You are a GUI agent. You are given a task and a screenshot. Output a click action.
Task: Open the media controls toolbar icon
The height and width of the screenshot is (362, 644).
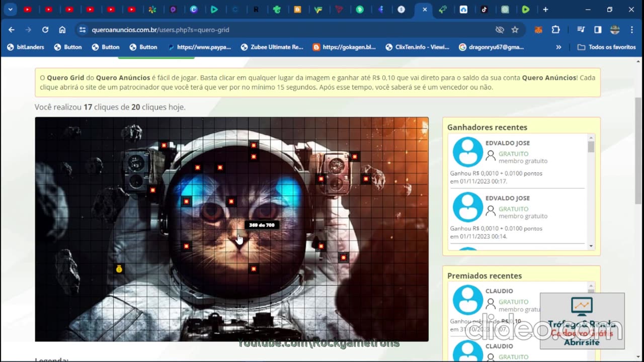581,30
